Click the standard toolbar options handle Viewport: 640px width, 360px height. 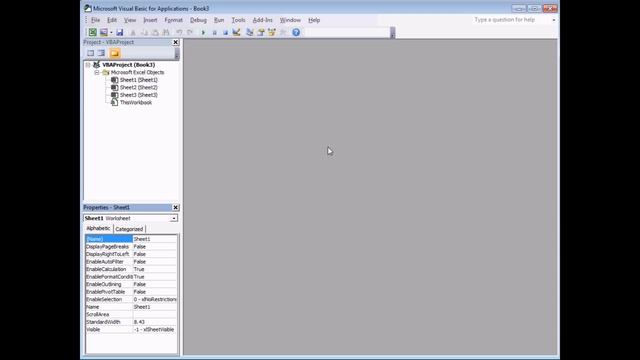point(393,33)
